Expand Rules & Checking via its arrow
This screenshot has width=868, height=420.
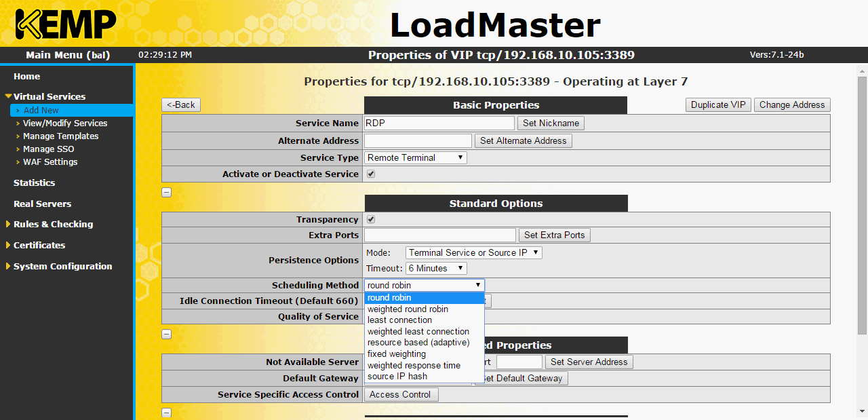click(8, 225)
